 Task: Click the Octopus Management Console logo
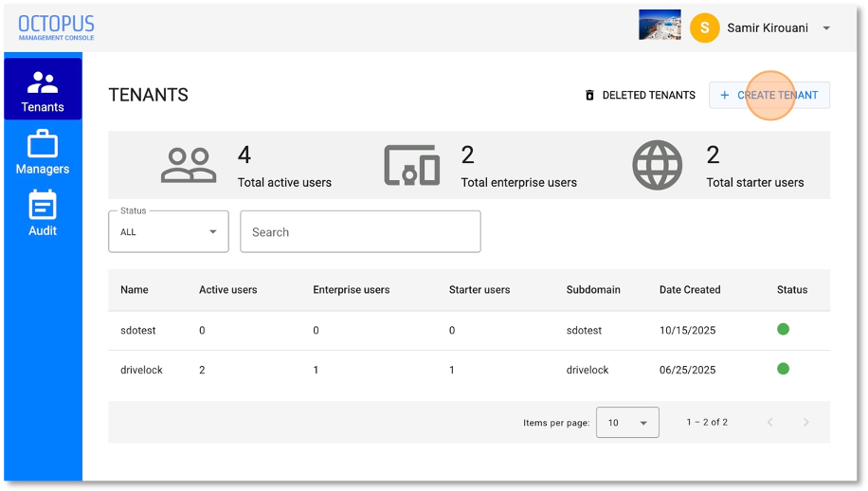pyautogui.click(x=56, y=27)
